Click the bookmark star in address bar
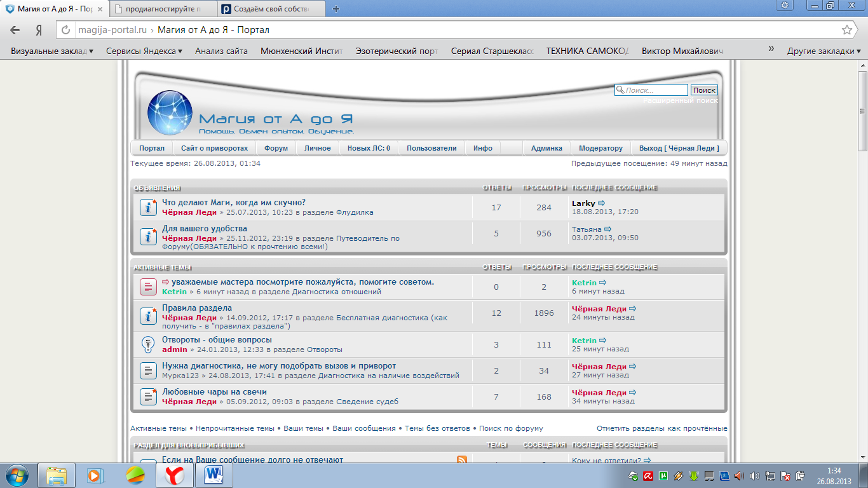Screen dimensions: 868x488 [846, 30]
